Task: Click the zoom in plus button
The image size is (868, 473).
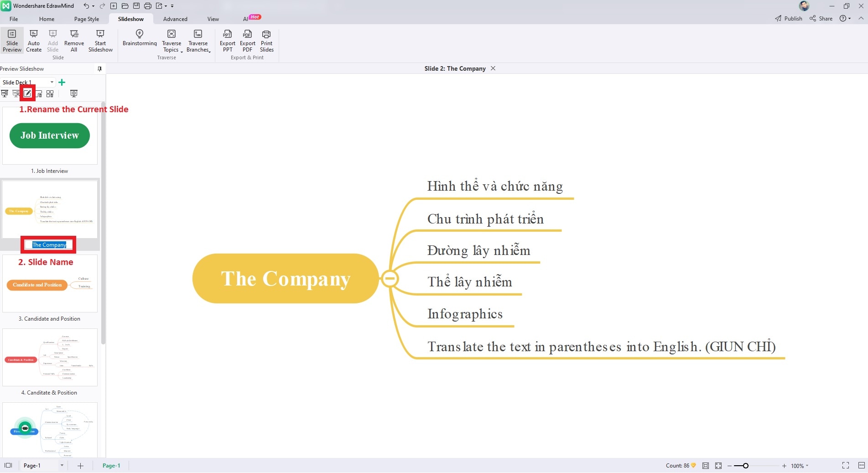Action: [784, 466]
